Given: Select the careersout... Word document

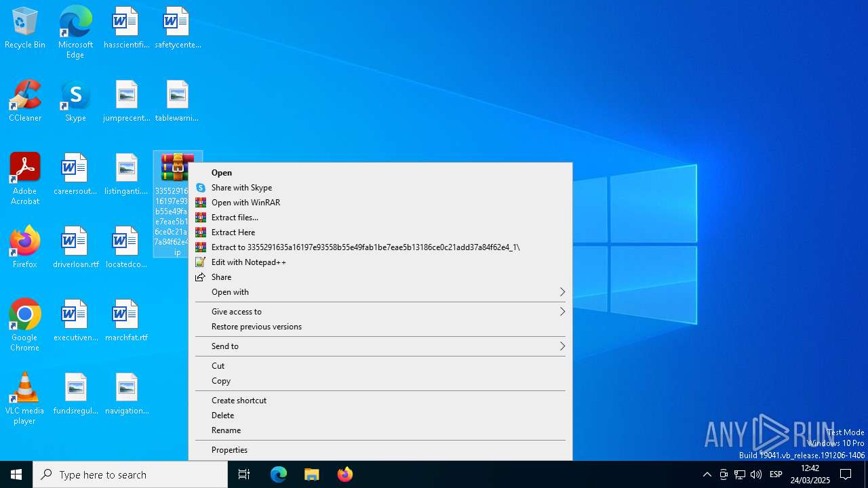Looking at the screenshot, I should point(75,175).
